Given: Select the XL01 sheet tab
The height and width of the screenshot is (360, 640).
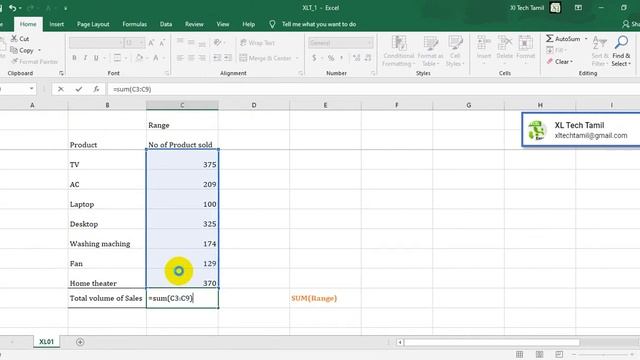Looking at the screenshot, I should point(46,342).
